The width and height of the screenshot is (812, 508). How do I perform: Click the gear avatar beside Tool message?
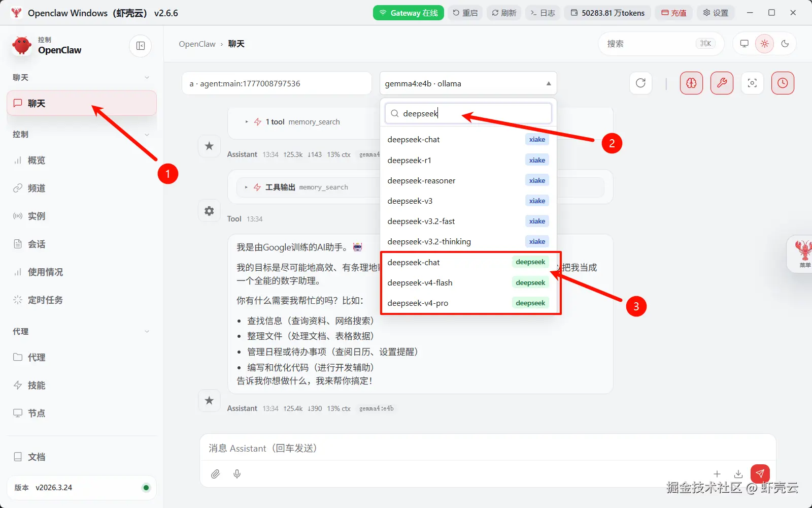tap(209, 211)
